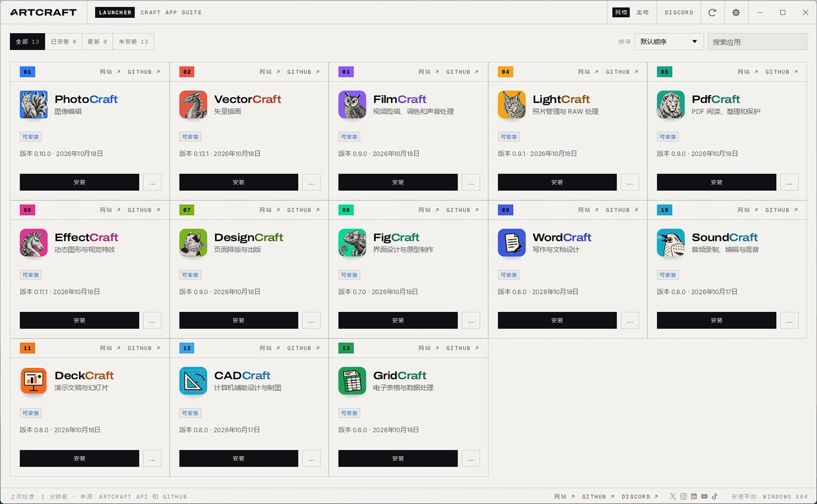Click the PdfCraft lion app icon

coord(671,105)
